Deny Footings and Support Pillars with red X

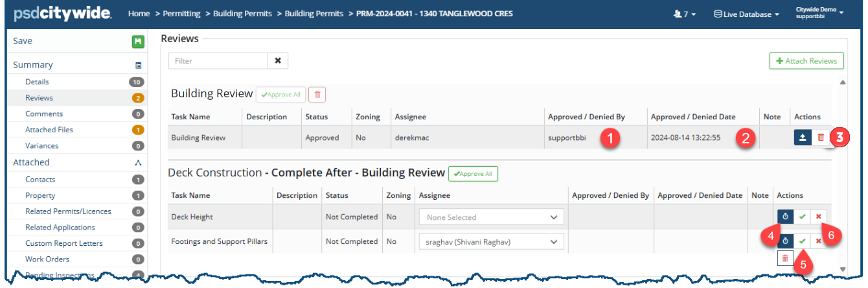[x=819, y=241]
